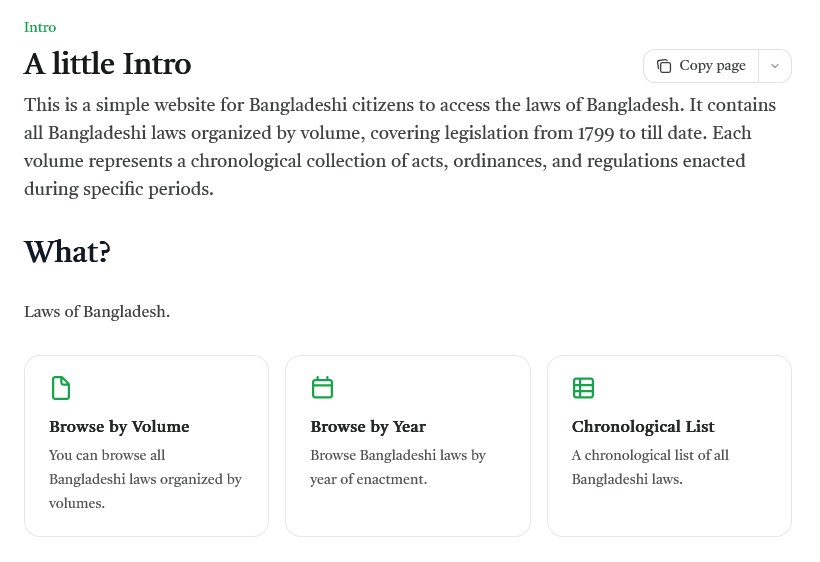Image resolution: width=820 pixels, height=562 pixels.
Task: Click the 'Laws of Bangladesh.' text line
Action: point(97,312)
